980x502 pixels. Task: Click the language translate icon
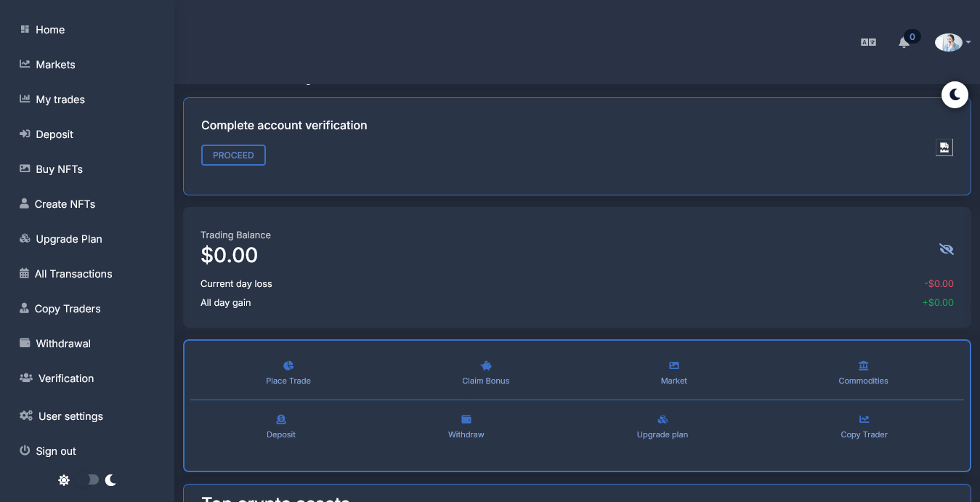868,42
